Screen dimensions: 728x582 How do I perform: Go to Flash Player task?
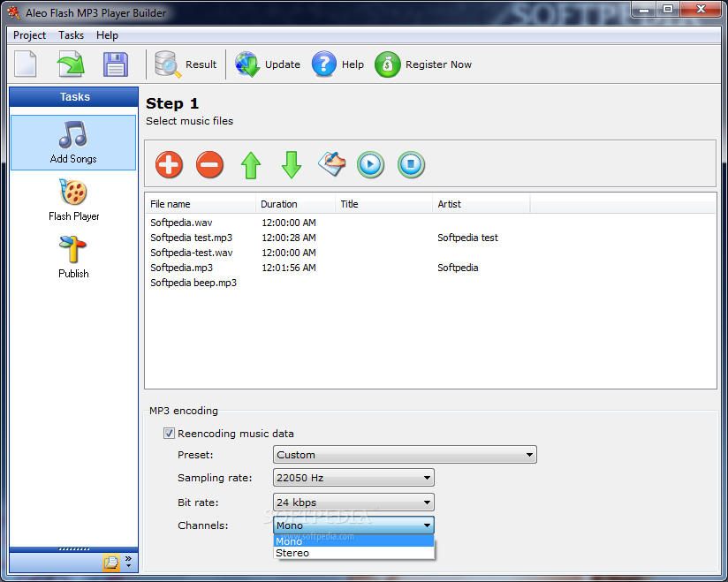point(73,200)
